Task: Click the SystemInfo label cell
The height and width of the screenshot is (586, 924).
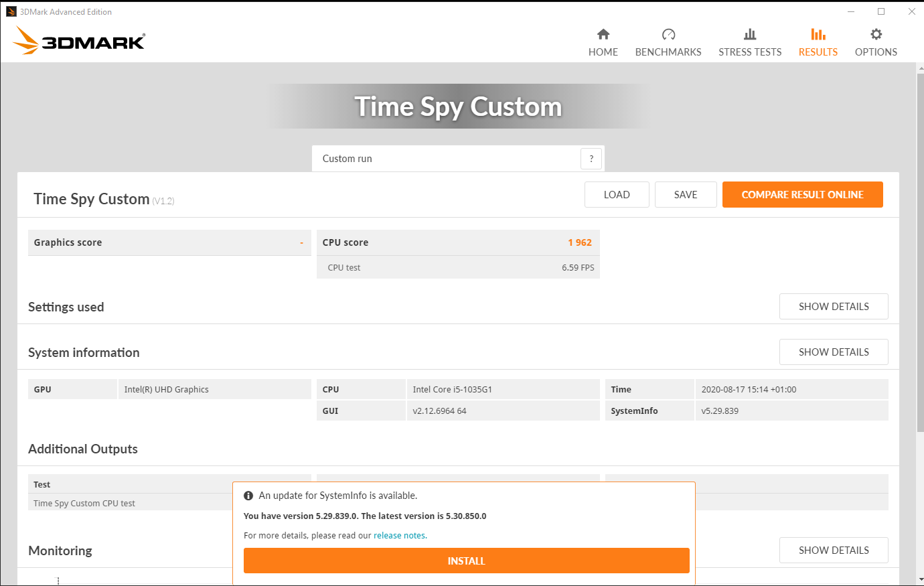Action: tap(649, 411)
